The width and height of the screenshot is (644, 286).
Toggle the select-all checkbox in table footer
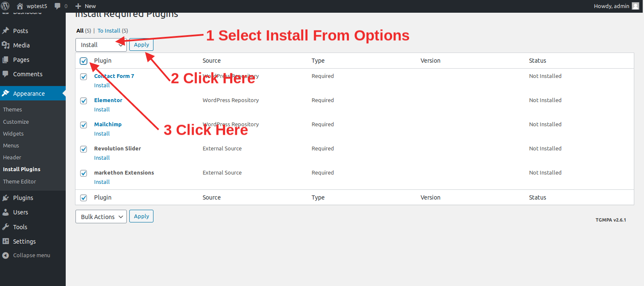click(84, 198)
